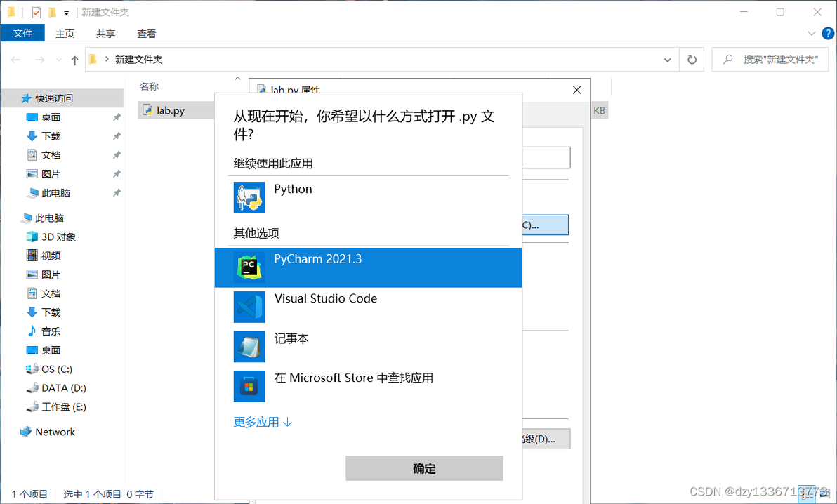Close the lab.py 属性 dialog
837x504 pixels.
click(576, 91)
